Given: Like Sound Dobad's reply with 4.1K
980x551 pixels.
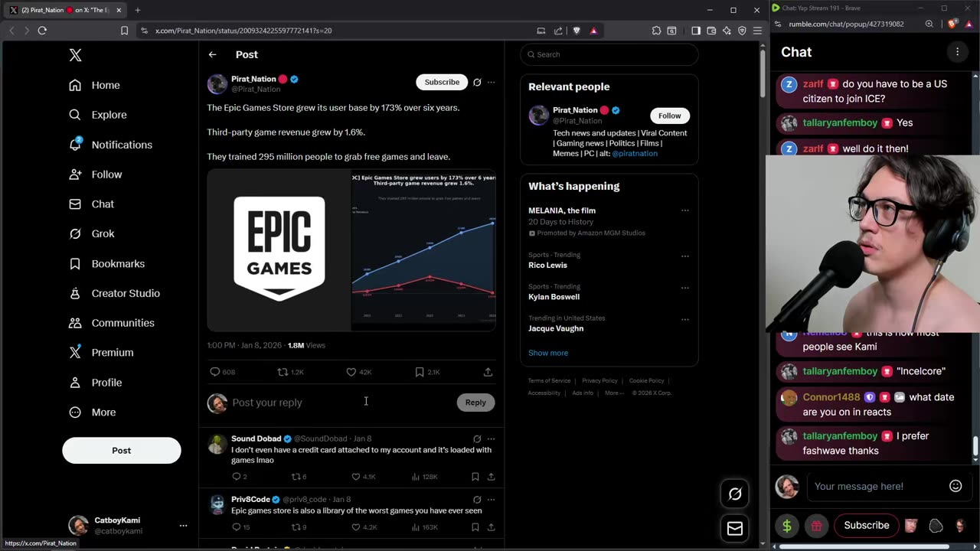Looking at the screenshot, I should (x=355, y=477).
